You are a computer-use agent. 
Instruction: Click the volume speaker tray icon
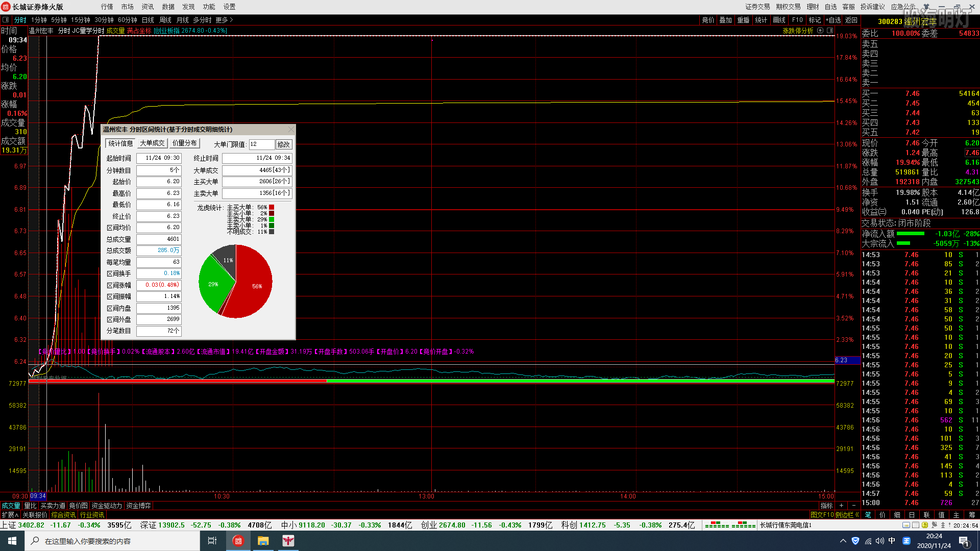click(x=880, y=541)
